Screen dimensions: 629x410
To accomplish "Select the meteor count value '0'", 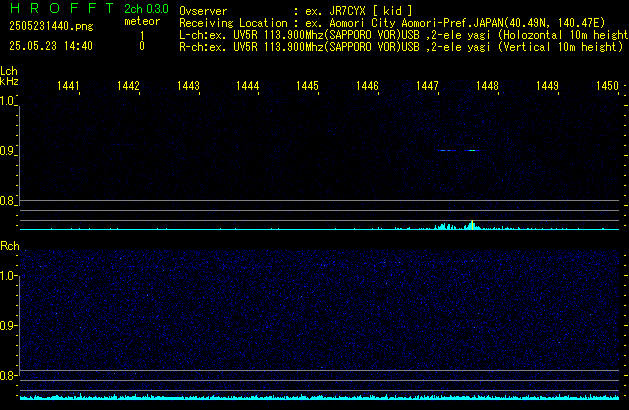I will coord(142,46).
